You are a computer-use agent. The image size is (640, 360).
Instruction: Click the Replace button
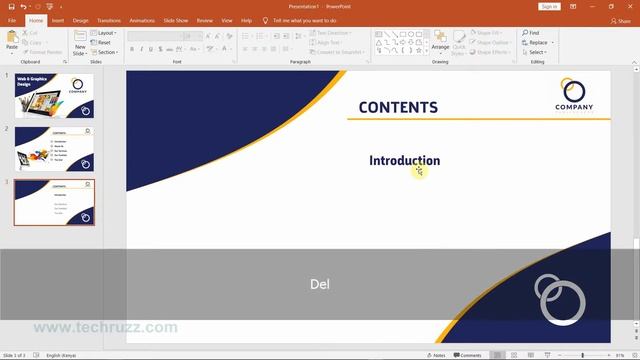tap(535, 42)
